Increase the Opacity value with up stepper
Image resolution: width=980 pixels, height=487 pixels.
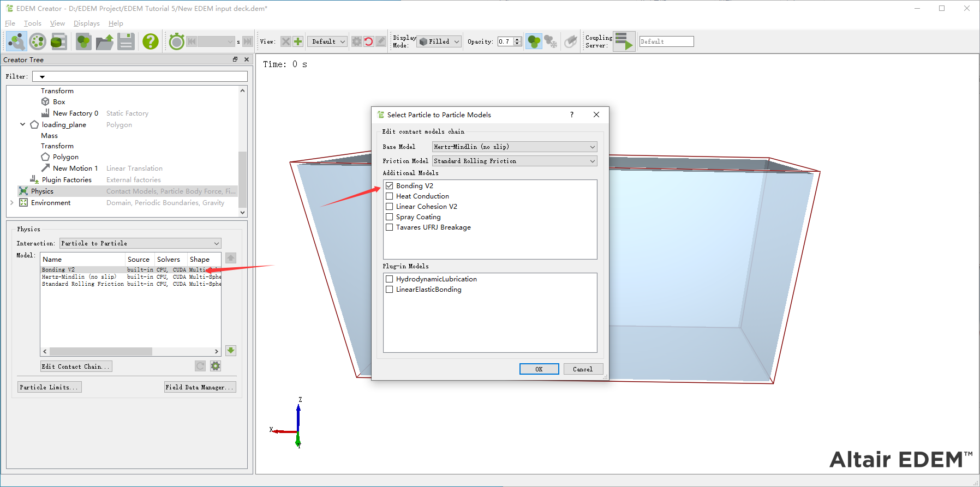click(x=517, y=39)
